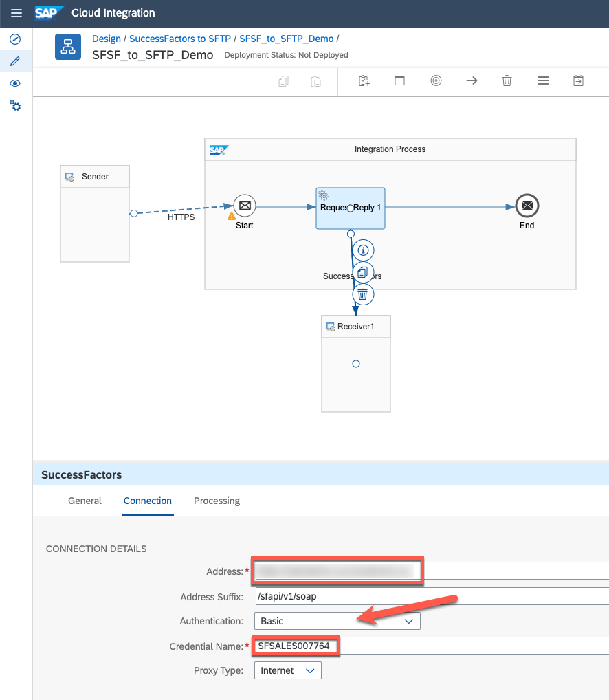The width and height of the screenshot is (609, 700).
Task: Click the copy icon on the connector
Action: pyautogui.click(x=363, y=272)
